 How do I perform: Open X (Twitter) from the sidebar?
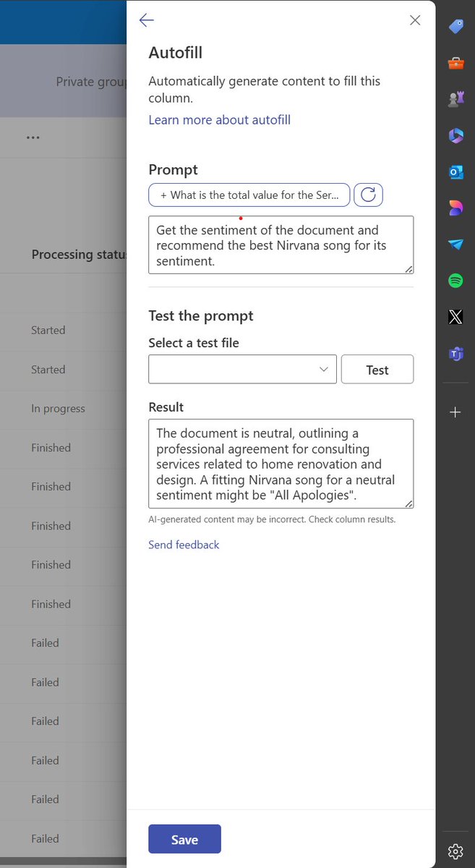[x=455, y=317]
